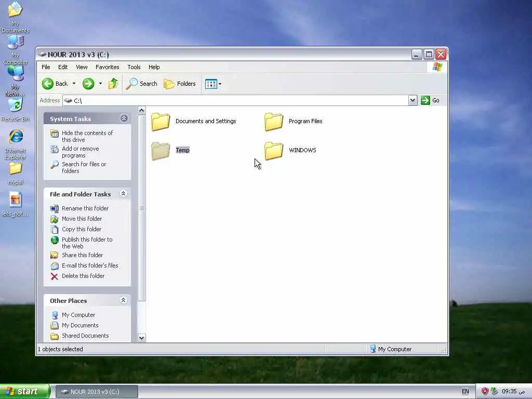Image resolution: width=532 pixels, height=399 pixels.
Task: Click the NOUR 2013 v3 taskbar button
Action: [97, 392]
